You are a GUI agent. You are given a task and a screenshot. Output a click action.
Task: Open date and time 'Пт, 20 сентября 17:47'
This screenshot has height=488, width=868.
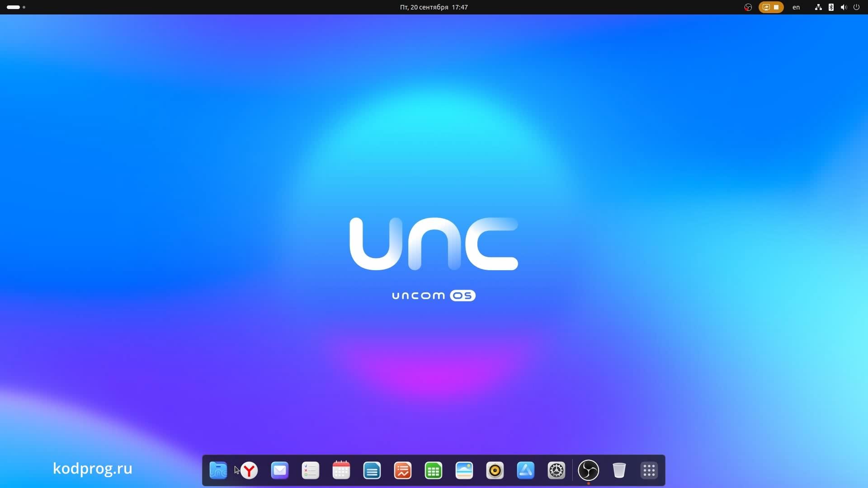coord(434,7)
